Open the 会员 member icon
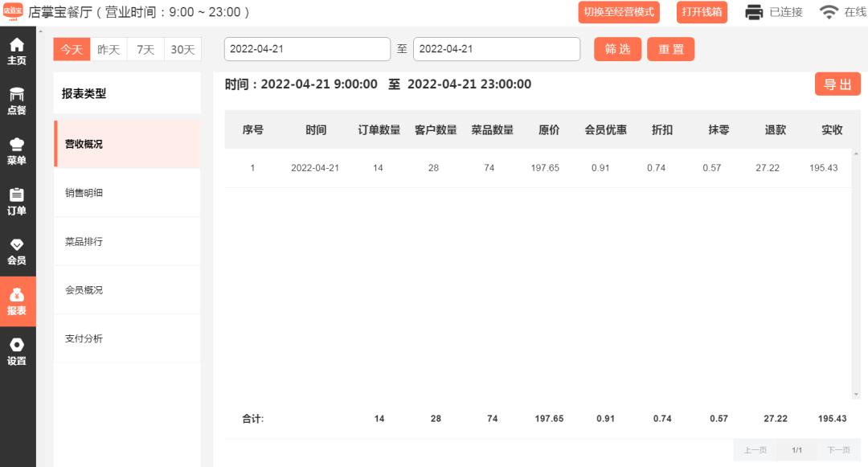Image resolution: width=868 pixels, height=467 pixels. 17,252
